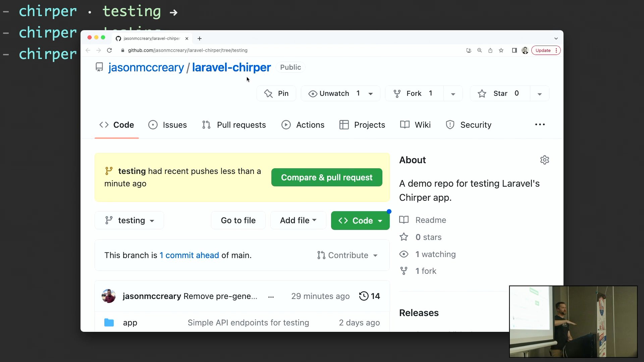Click Compare & pull request button
644x362 pixels.
tap(327, 177)
